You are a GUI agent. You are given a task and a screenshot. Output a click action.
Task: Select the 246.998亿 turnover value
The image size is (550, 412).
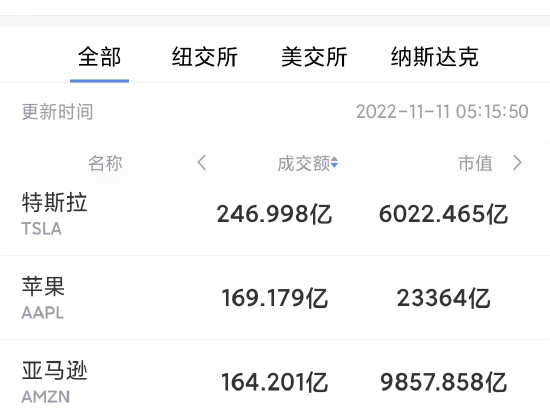pos(274,214)
